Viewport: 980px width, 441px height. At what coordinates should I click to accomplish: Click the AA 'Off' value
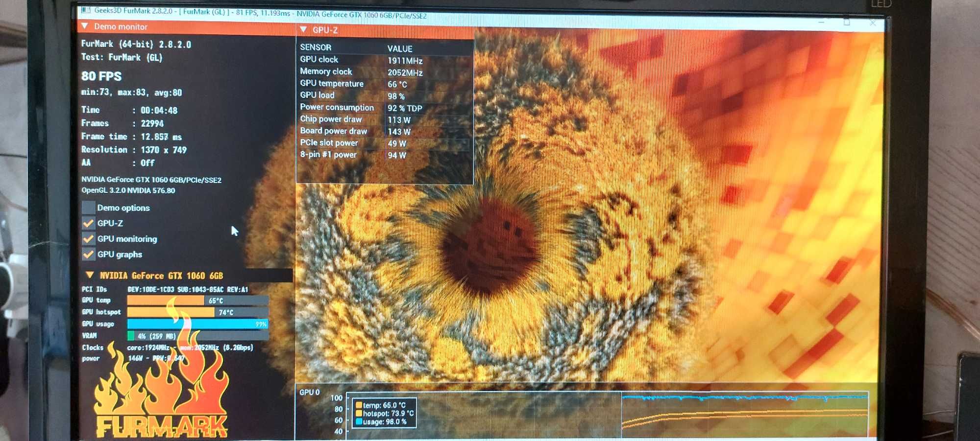147,163
